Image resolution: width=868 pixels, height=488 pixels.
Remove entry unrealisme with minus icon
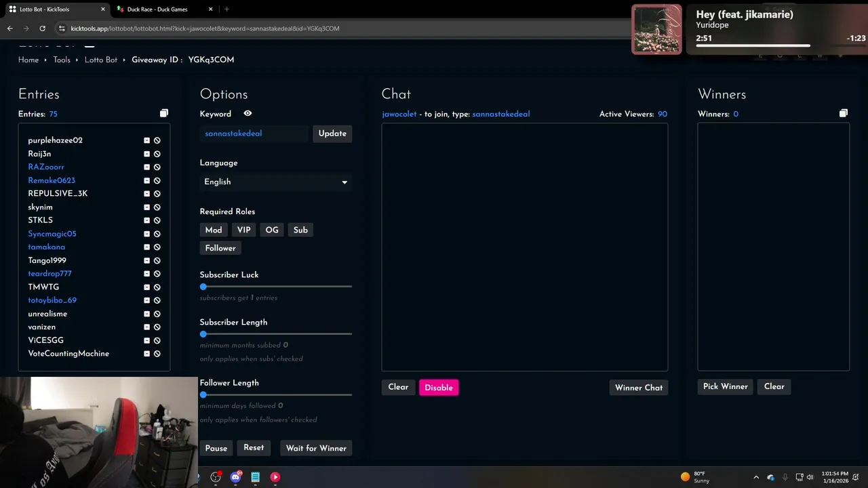click(146, 314)
